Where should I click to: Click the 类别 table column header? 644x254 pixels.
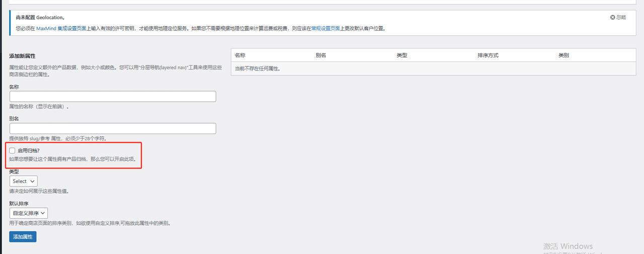563,55
